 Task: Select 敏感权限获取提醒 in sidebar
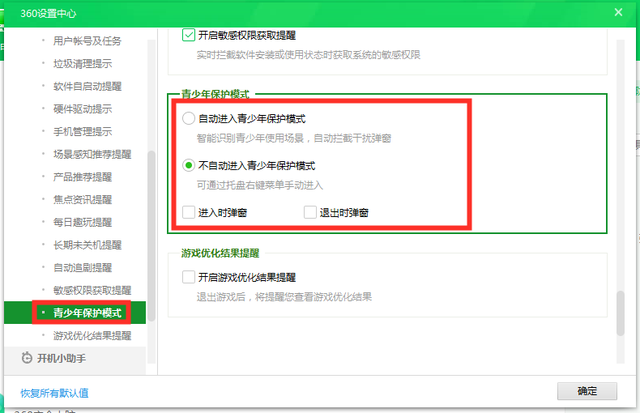[92, 290]
